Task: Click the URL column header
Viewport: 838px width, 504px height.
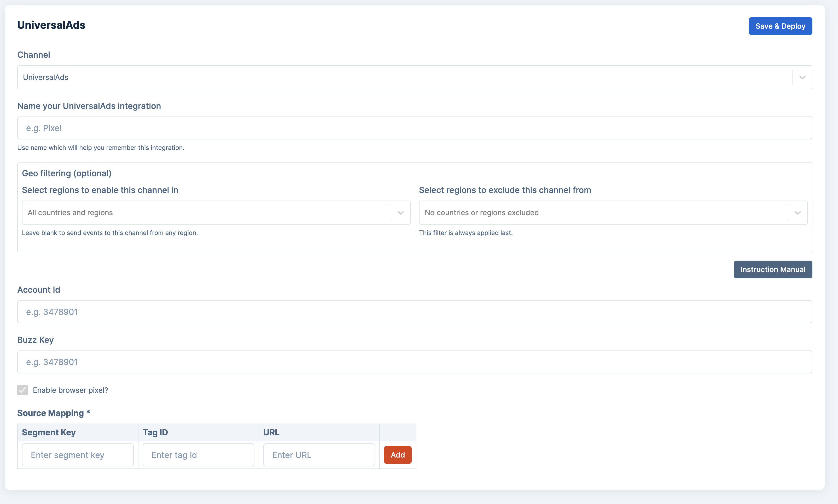Action: 271,432
